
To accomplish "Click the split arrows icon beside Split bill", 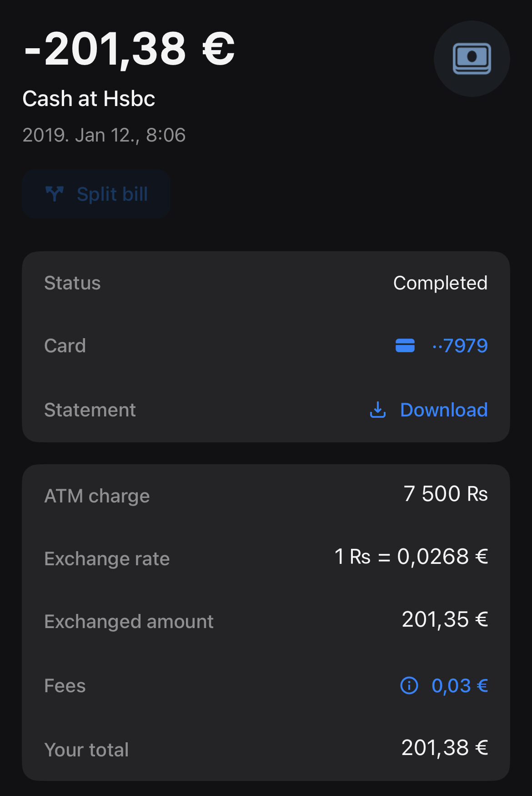I will coord(55,194).
